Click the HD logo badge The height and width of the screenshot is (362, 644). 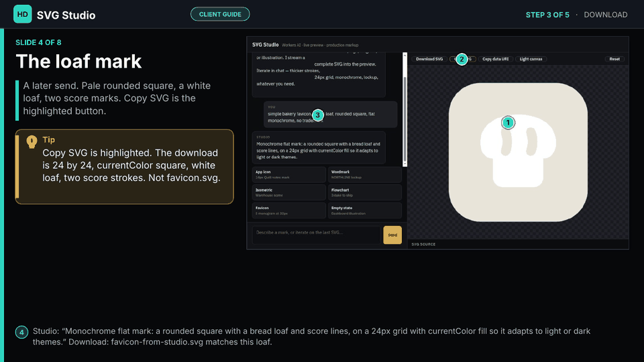[23, 14]
